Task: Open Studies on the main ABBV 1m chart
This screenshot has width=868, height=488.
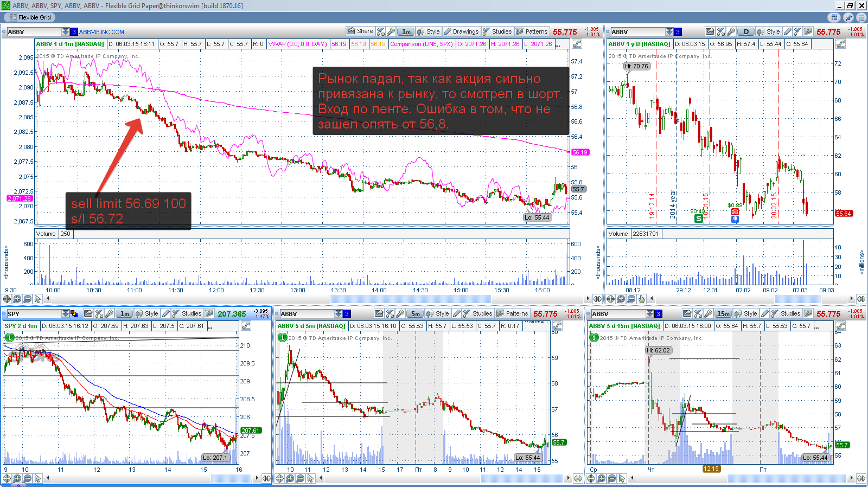Action: [497, 31]
